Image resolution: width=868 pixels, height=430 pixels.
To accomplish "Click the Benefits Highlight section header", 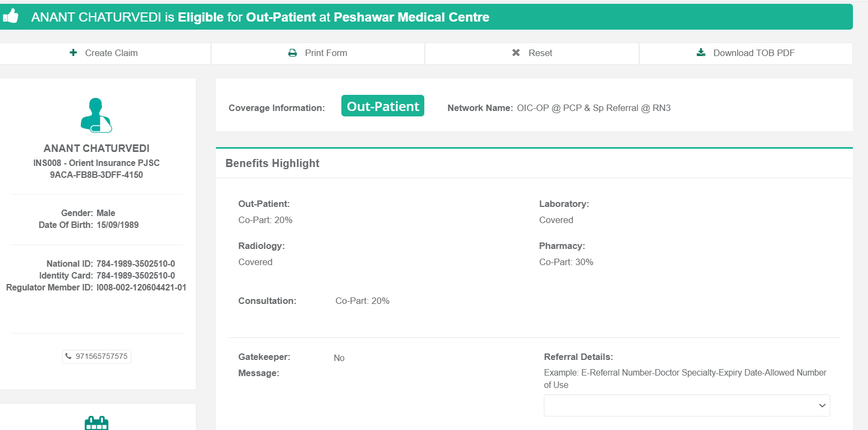I will pyautogui.click(x=272, y=163).
